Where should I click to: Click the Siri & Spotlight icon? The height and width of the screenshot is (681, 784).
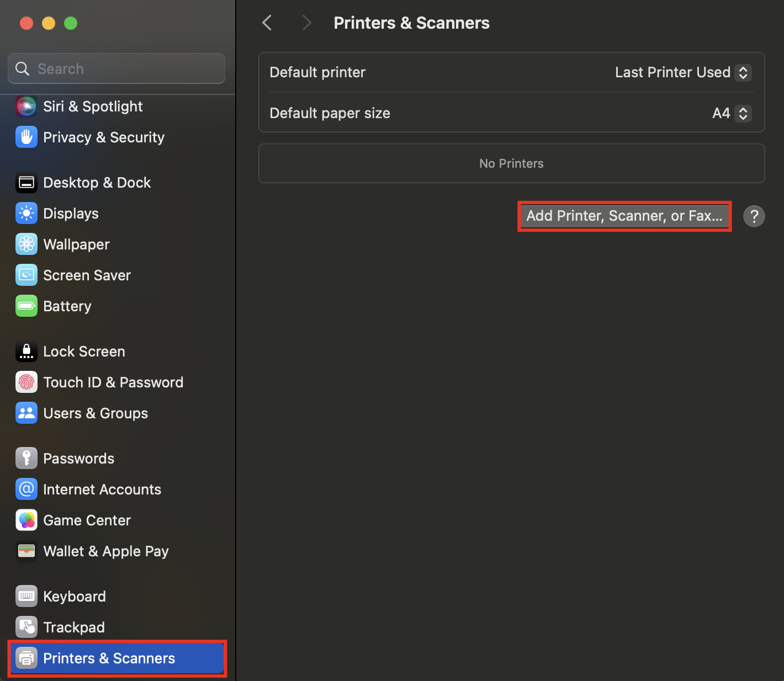[x=26, y=107]
